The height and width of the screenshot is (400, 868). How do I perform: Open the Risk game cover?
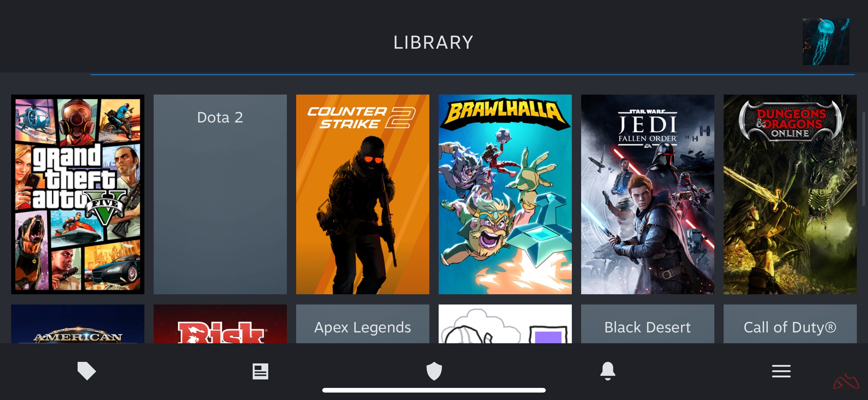coord(220,324)
